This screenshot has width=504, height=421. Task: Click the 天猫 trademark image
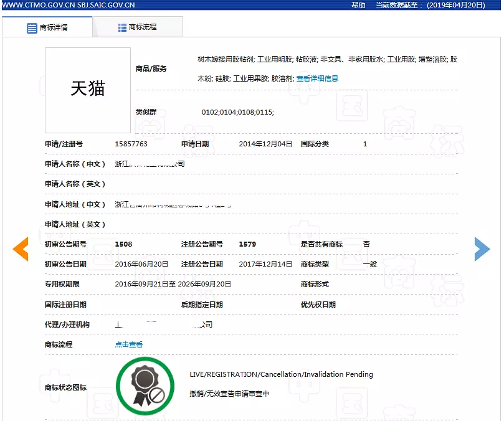[x=88, y=90]
